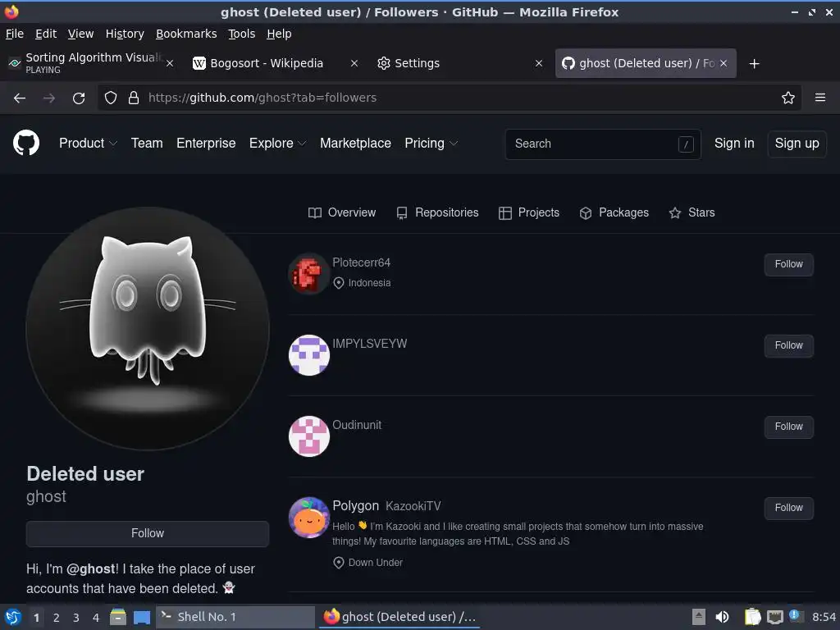840x630 pixels.
Task: Open the clipboard manager tray icon
Action: click(753, 617)
